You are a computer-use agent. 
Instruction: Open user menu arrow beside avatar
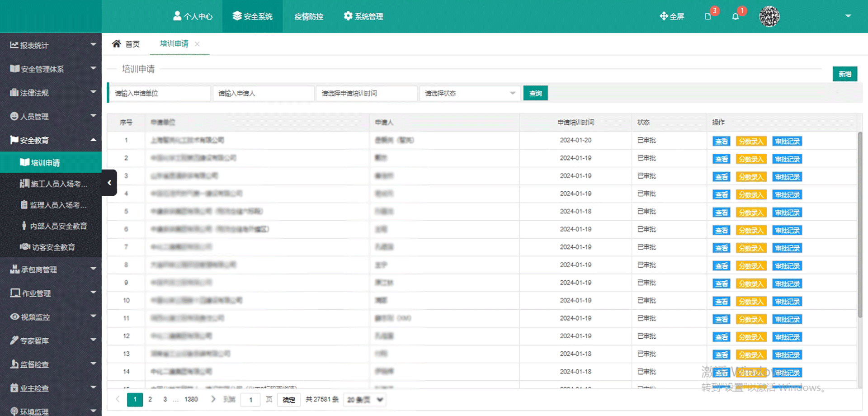[848, 16]
